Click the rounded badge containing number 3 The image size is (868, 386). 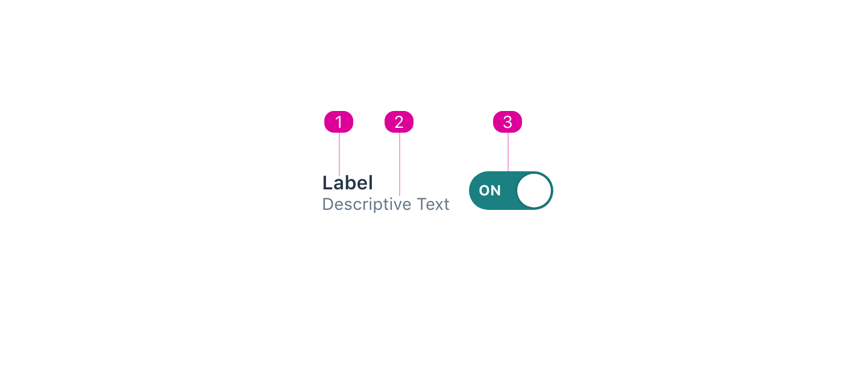click(508, 122)
